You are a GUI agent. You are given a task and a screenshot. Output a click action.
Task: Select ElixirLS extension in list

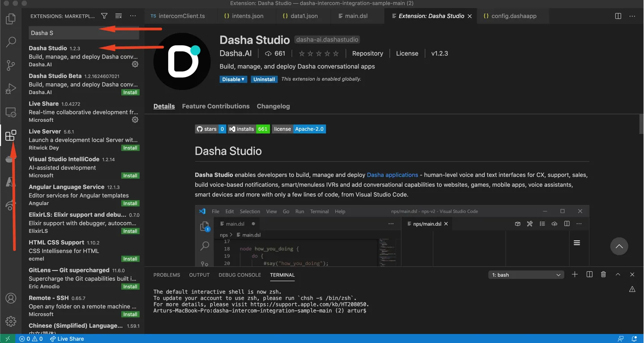coord(83,223)
